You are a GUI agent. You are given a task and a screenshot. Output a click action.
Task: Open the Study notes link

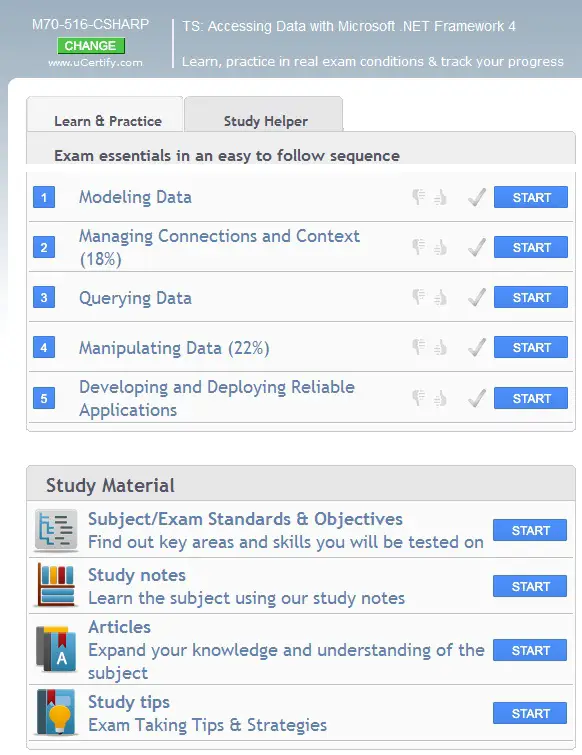tap(137, 575)
